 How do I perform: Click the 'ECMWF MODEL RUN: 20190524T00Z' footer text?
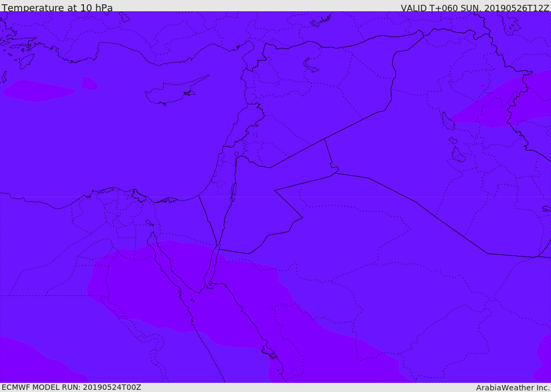click(72, 388)
